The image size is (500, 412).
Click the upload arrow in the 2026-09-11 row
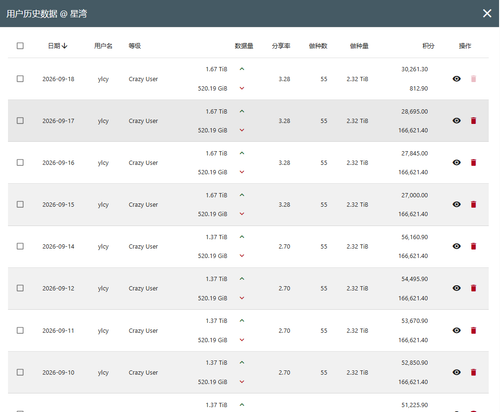(242, 321)
